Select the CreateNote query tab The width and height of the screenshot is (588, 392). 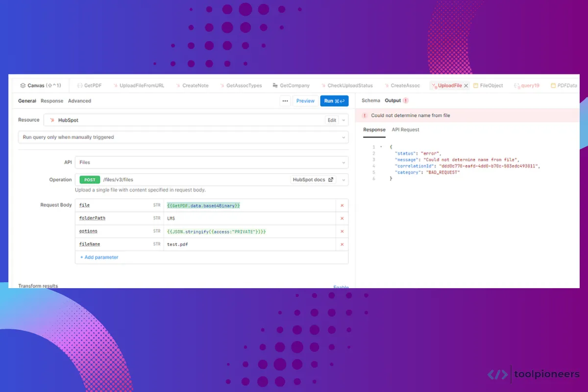click(x=192, y=85)
